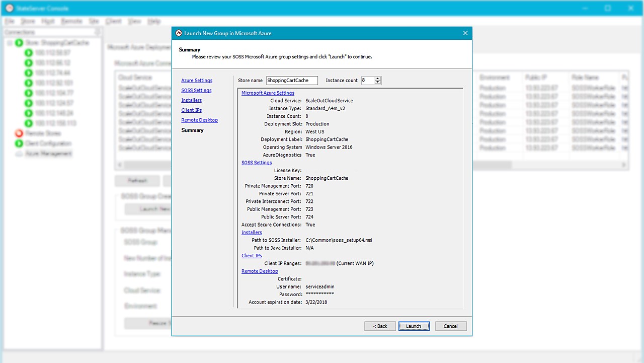The image size is (644, 363).
Task: Click the serviceadmin user name value
Action: point(320,287)
